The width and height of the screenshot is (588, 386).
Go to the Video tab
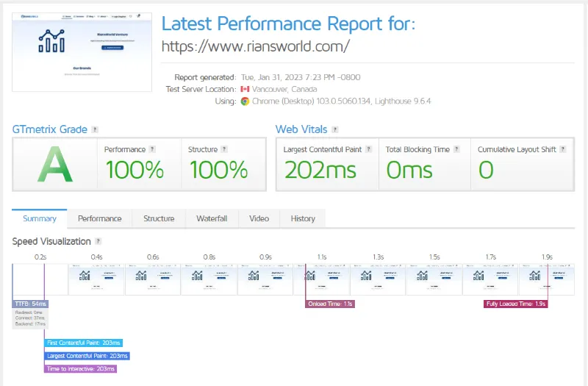[259, 218]
